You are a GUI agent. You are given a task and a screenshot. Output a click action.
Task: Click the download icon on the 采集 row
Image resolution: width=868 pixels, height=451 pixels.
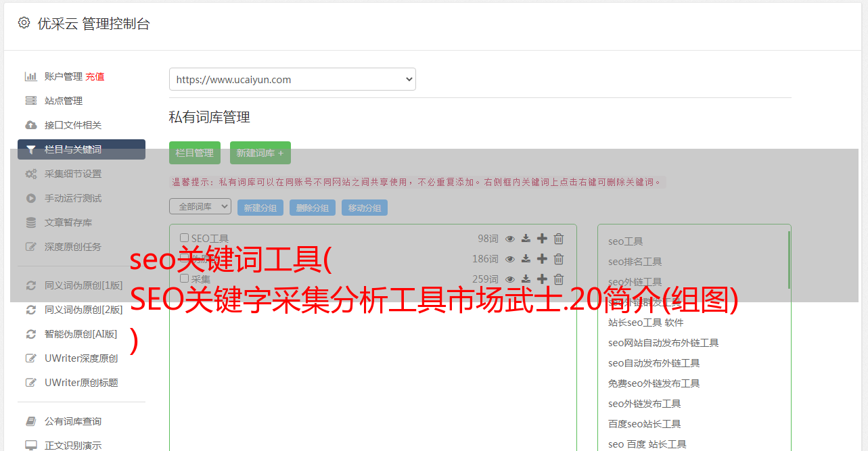526,279
